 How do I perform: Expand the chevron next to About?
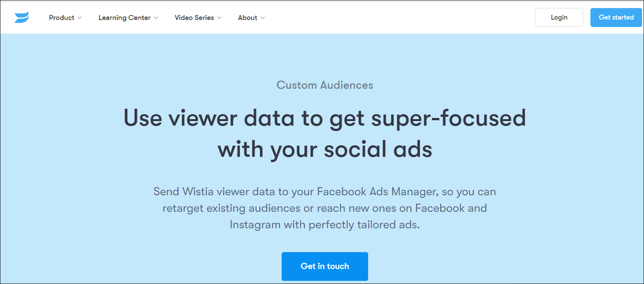pyautogui.click(x=263, y=18)
